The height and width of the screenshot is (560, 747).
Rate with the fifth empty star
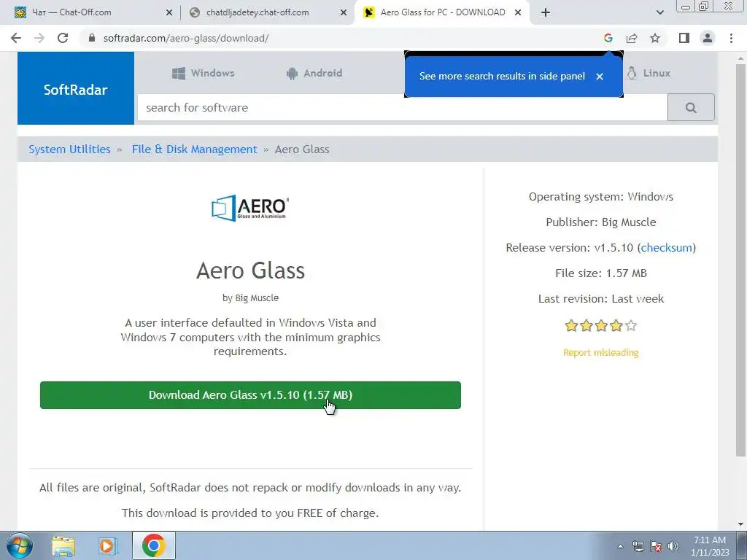tap(631, 326)
